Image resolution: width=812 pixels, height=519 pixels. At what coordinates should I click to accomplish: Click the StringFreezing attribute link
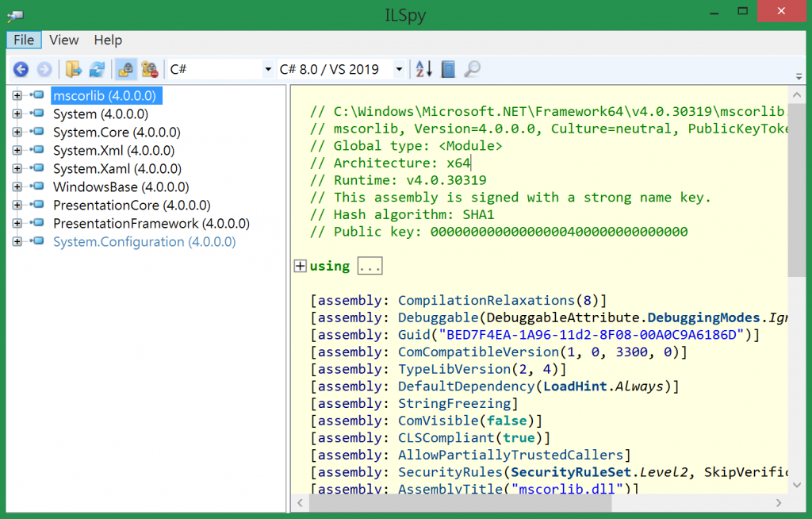[x=454, y=403]
